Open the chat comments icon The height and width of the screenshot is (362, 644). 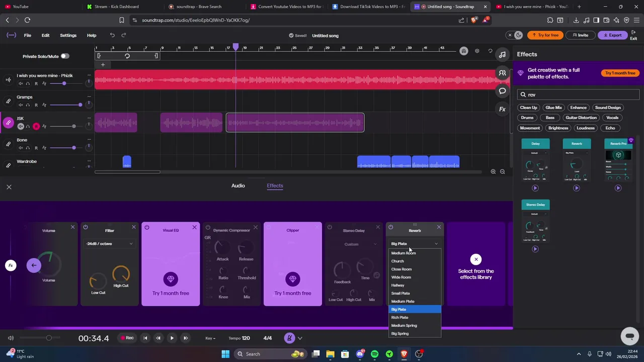(x=502, y=91)
